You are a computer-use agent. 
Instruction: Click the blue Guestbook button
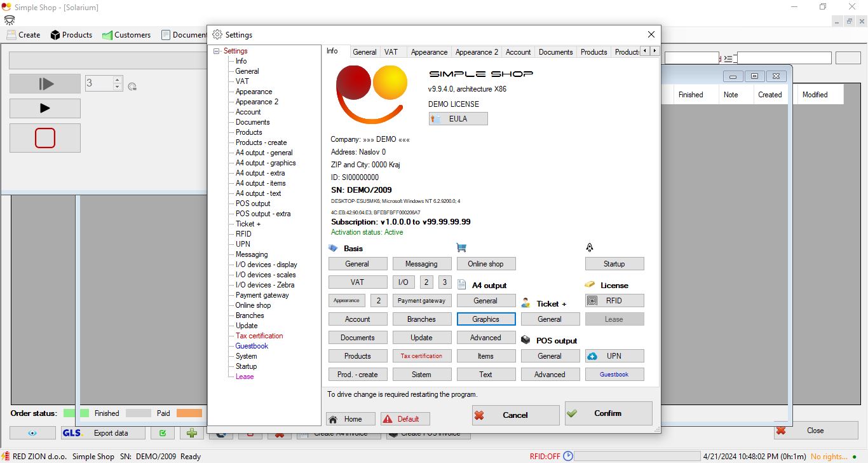coord(614,375)
